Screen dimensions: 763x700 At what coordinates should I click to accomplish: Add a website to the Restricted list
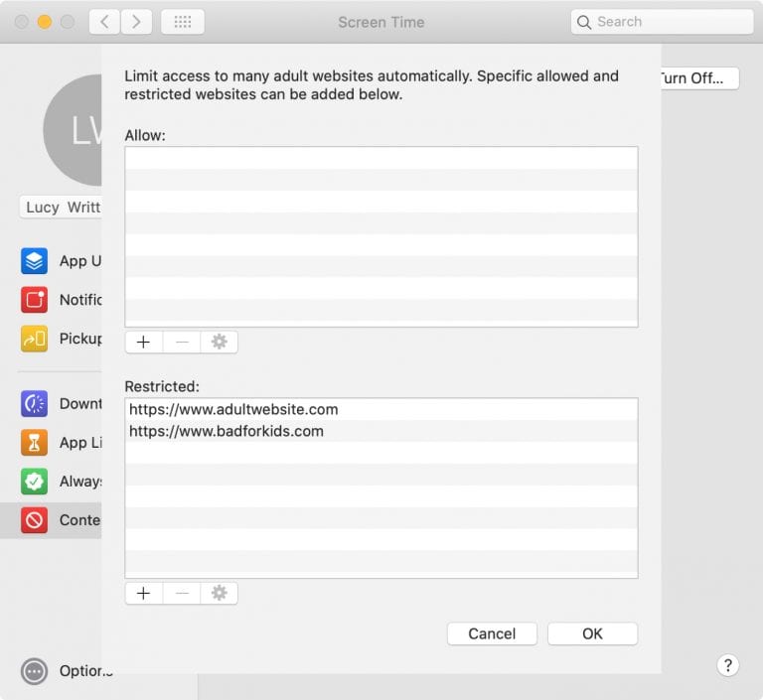tap(144, 593)
